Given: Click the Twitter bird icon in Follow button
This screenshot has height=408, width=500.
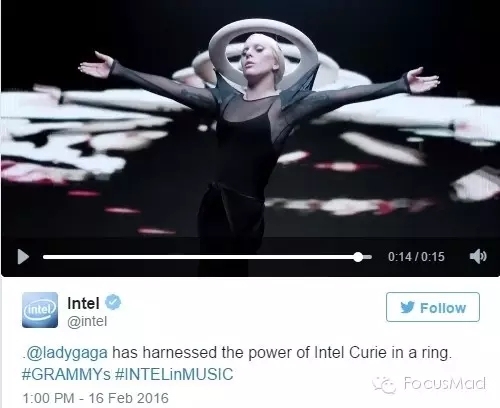Looking at the screenshot, I should (x=408, y=307).
